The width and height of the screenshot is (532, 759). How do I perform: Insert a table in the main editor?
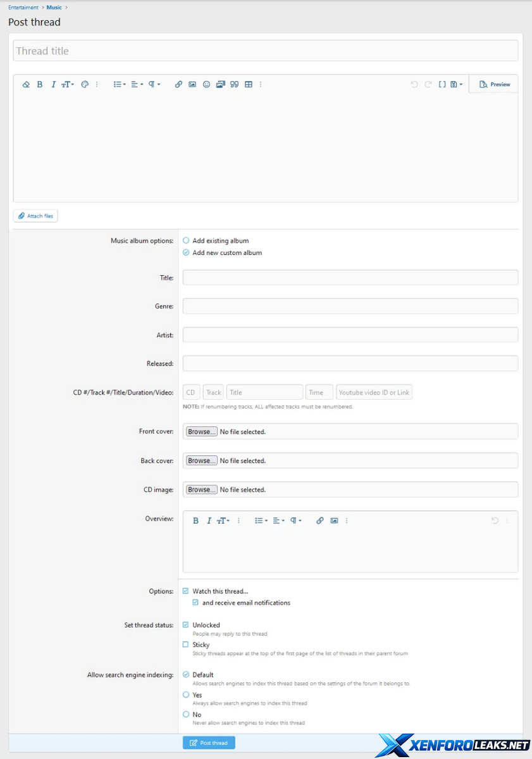[249, 84]
